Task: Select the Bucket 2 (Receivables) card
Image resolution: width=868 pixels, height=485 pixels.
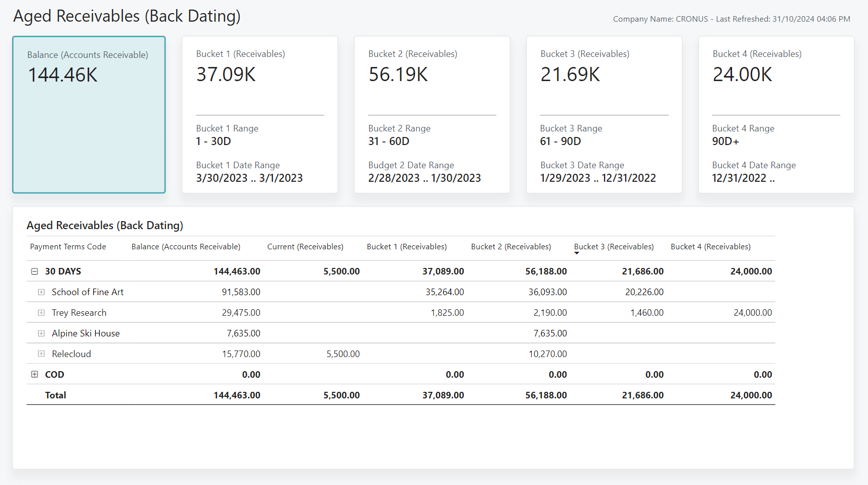Action: pyautogui.click(x=432, y=114)
